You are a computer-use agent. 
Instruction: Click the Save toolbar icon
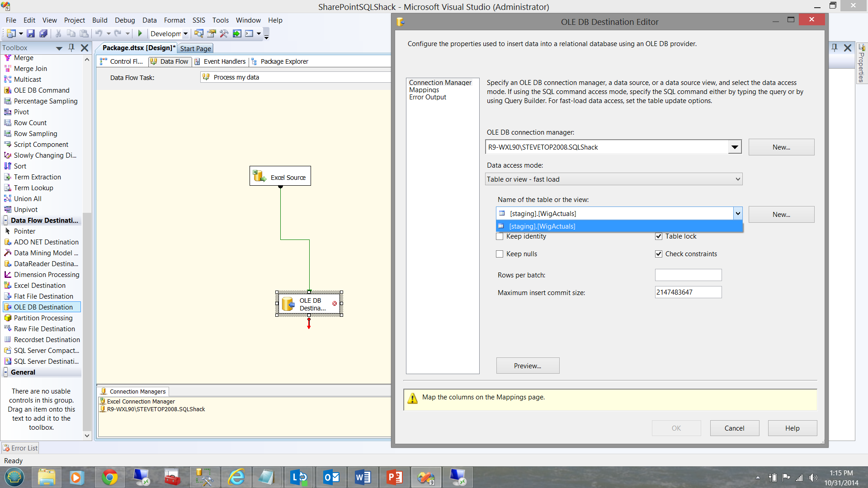tap(30, 33)
